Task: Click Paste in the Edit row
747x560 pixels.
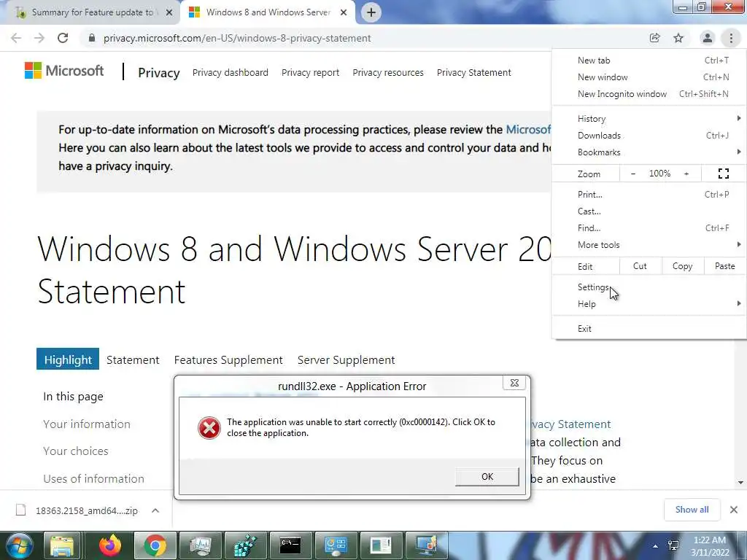Action: [x=725, y=266]
